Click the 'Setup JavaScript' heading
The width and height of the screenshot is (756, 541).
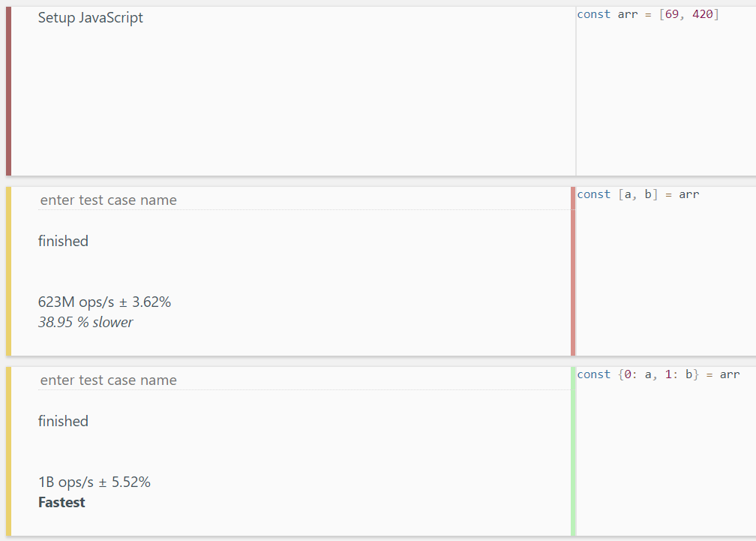(x=91, y=18)
